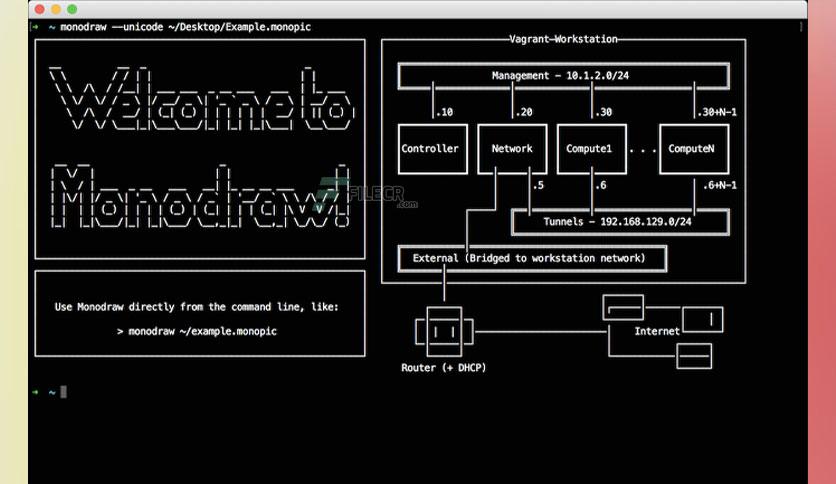Click External (Bridged to workstation network) text

[528, 258]
